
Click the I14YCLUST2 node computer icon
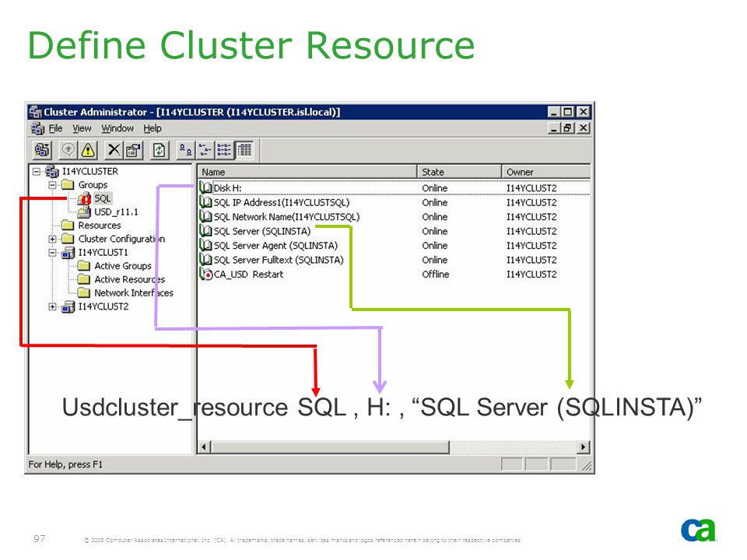click(x=68, y=307)
